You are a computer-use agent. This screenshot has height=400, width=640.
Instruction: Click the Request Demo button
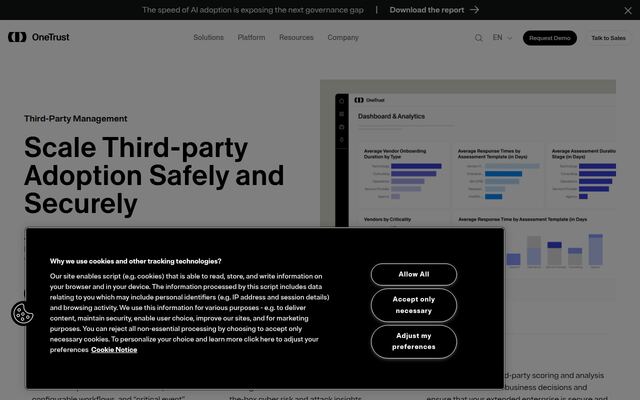[550, 38]
